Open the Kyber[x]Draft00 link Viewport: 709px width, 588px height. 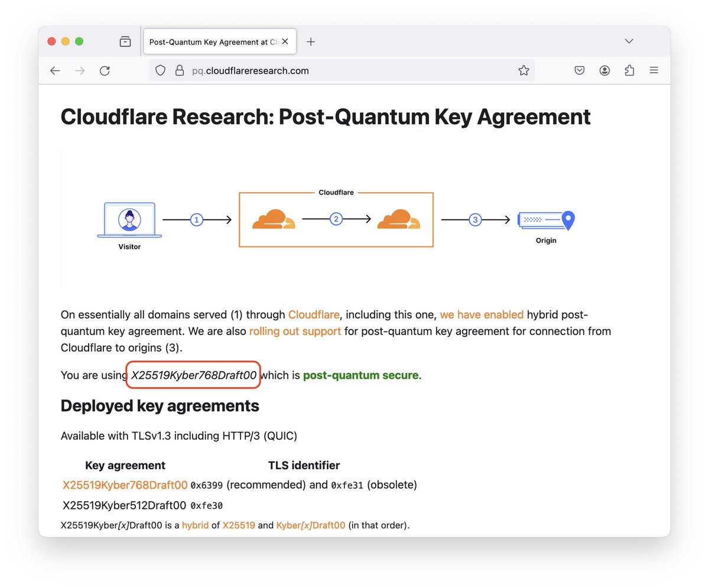point(311,525)
